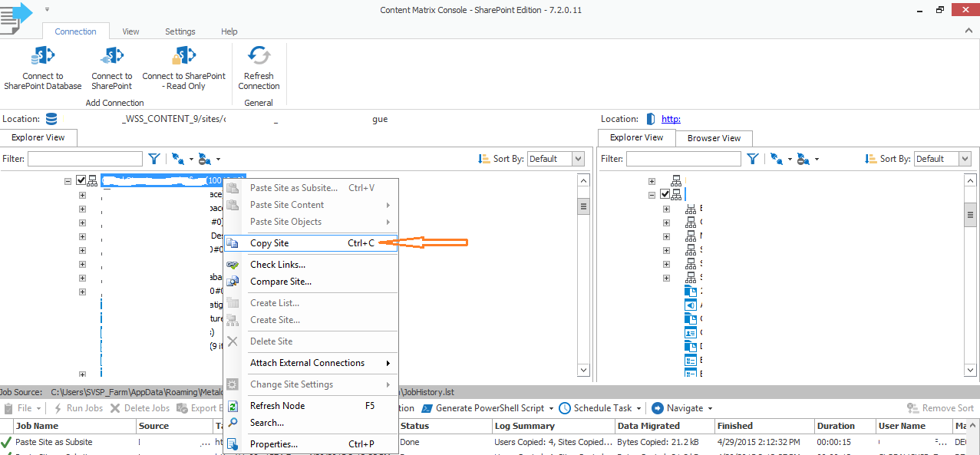
Task: Open the Schedule Task dropdown arrow
Action: tap(638, 409)
